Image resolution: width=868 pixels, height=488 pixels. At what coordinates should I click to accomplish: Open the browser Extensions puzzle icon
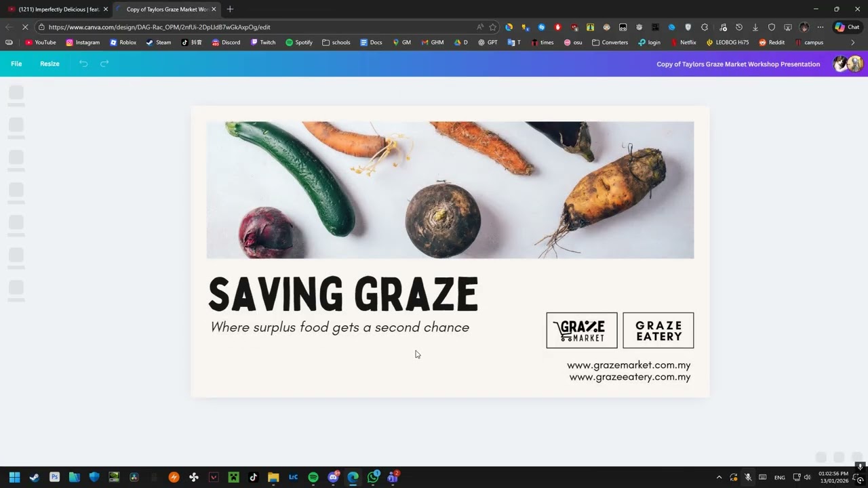705,27
